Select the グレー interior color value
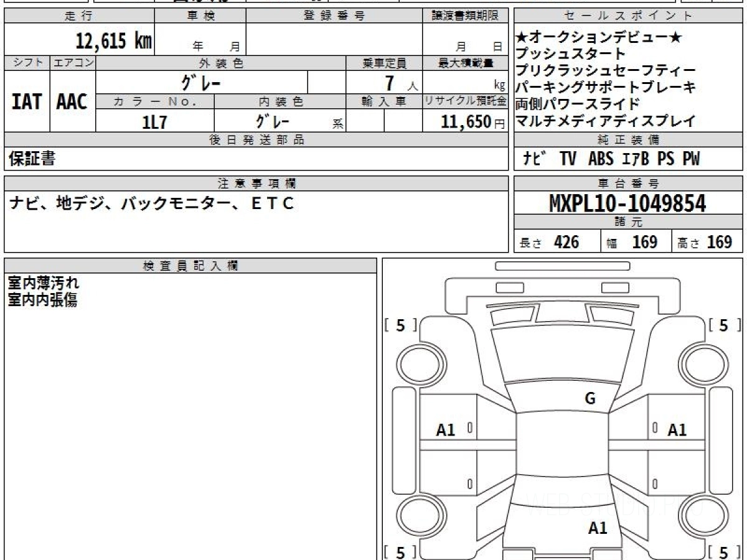 pyautogui.click(x=273, y=121)
